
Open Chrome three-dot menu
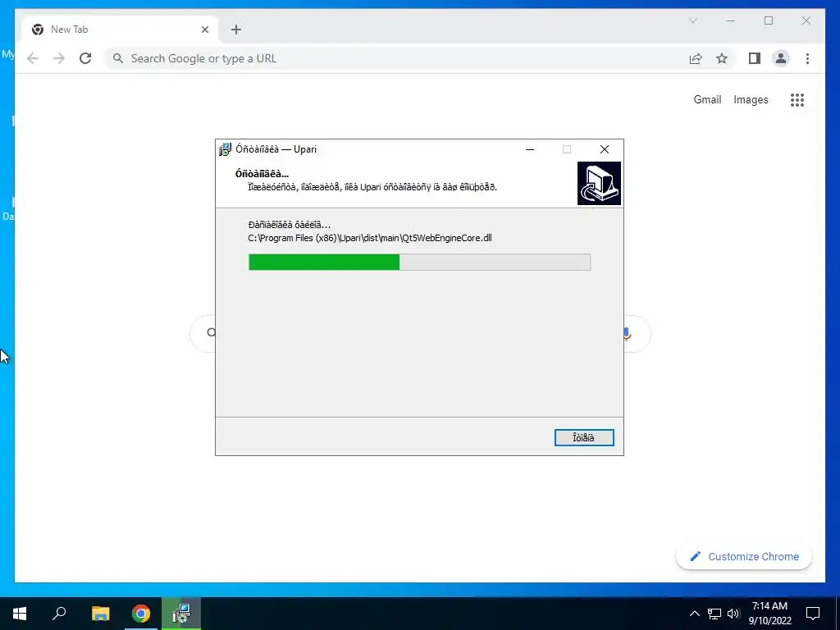pos(807,58)
